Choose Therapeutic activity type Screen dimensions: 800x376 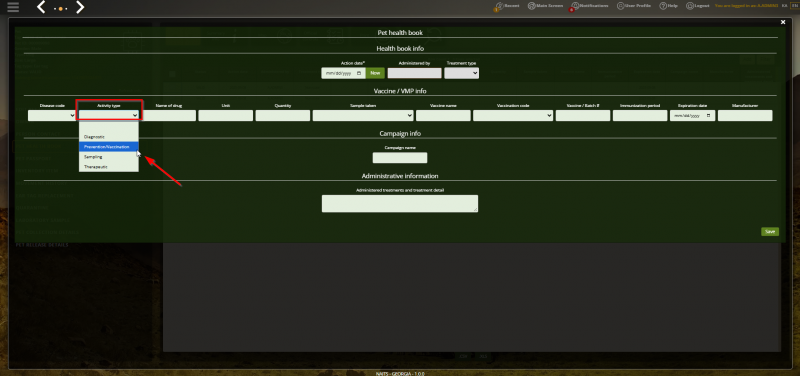point(109,167)
